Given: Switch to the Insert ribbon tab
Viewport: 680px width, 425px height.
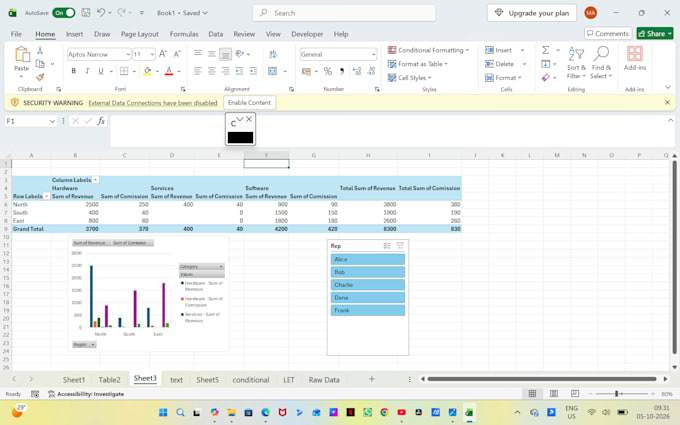Looking at the screenshot, I should point(74,34).
